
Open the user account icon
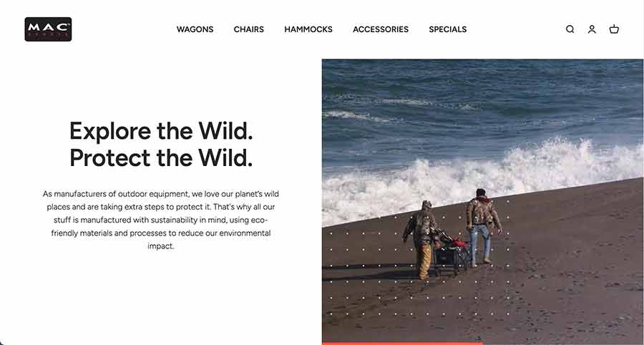(592, 29)
